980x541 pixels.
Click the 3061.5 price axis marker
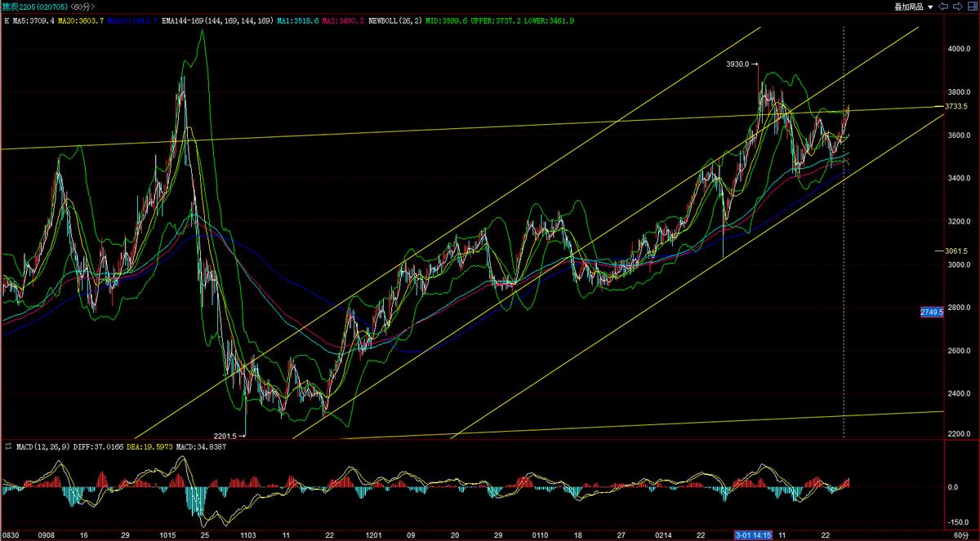955,251
